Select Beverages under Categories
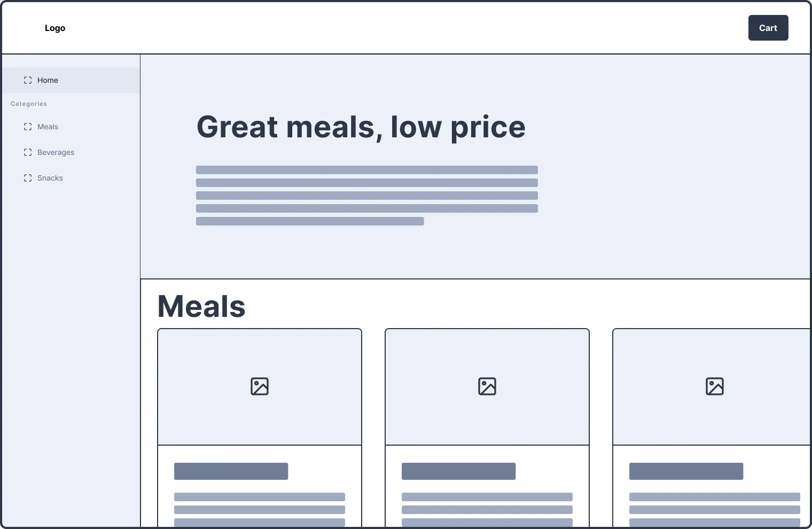812x529 pixels. 56,152
